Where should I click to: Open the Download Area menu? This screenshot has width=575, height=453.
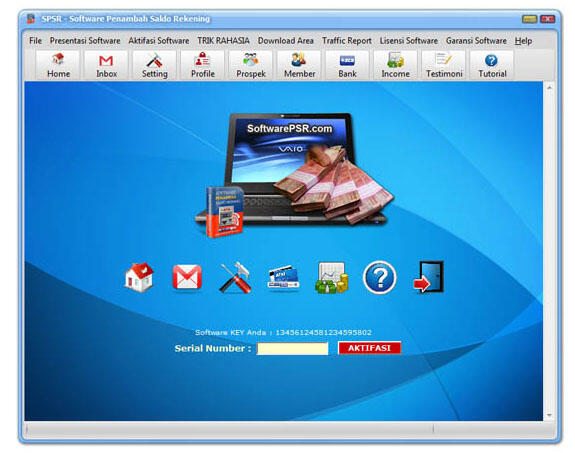[x=286, y=41]
